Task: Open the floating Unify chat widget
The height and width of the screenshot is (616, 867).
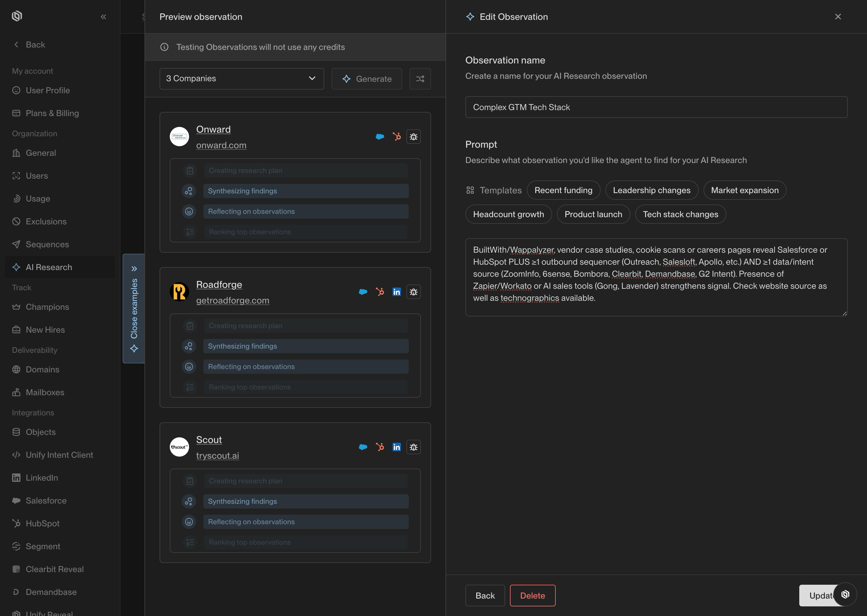Action: [x=845, y=594]
